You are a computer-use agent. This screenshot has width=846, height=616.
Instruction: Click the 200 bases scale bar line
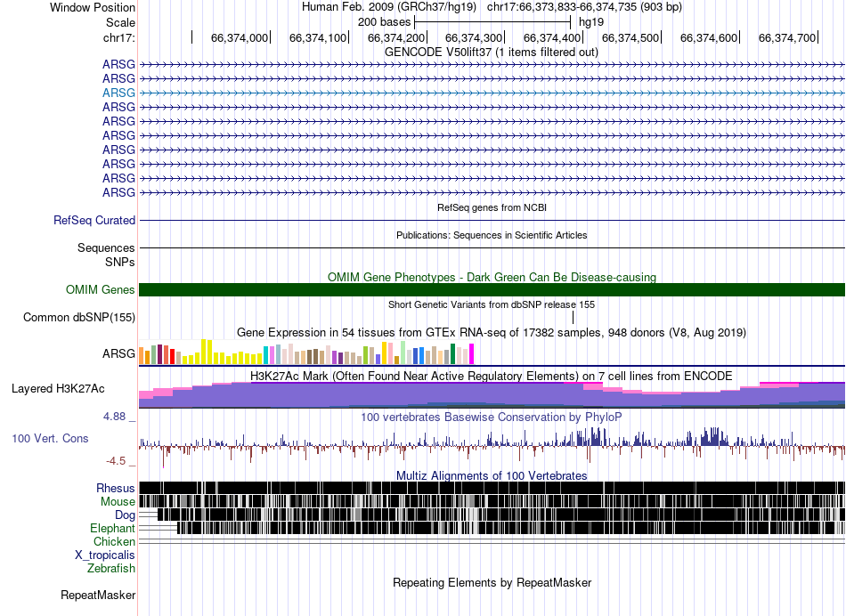pyautogui.click(x=492, y=22)
